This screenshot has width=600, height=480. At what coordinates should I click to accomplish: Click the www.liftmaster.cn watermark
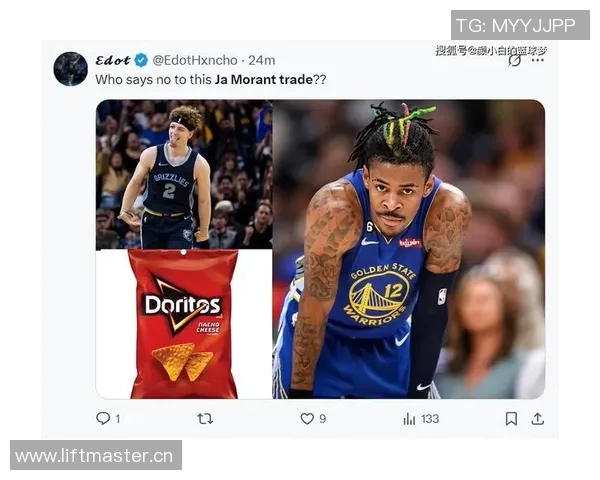tap(96, 455)
